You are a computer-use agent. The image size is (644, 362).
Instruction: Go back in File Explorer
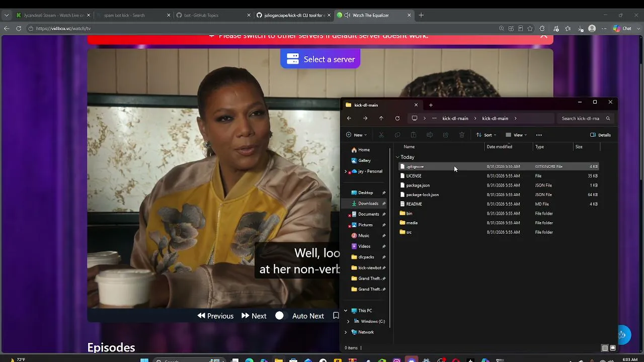349,118
